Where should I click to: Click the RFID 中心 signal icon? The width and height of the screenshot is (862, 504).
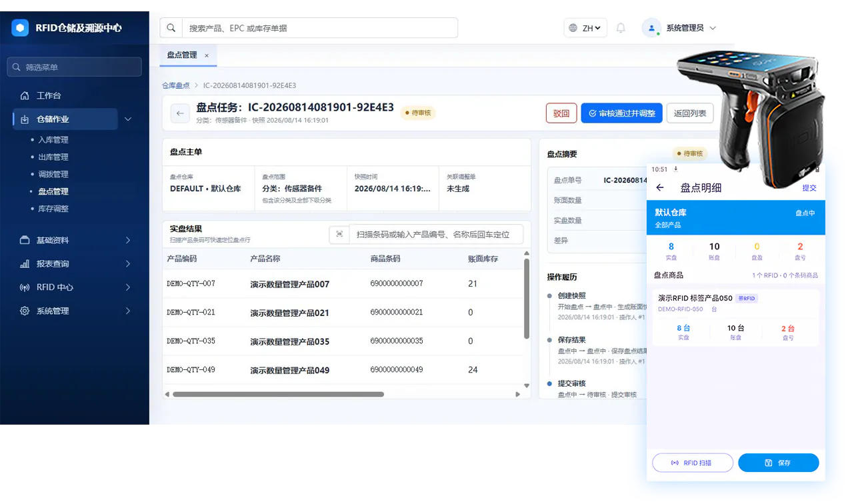click(25, 287)
